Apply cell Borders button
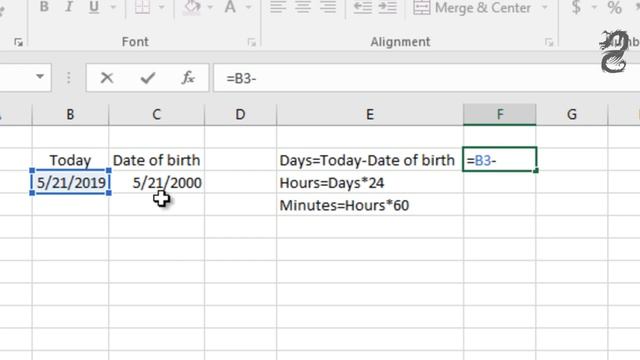 click(x=142, y=7)
